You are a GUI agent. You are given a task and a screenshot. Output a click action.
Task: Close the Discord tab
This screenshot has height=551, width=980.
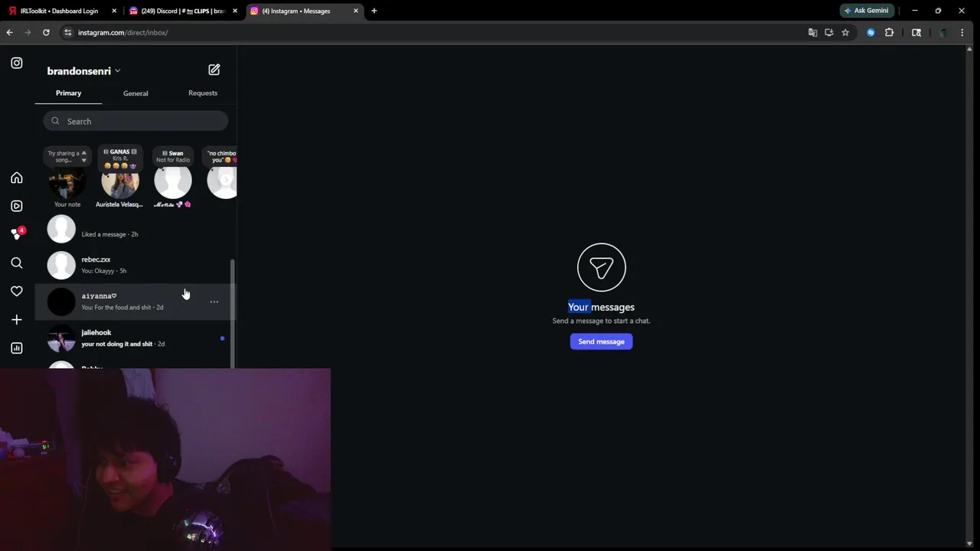pos(235,11)
